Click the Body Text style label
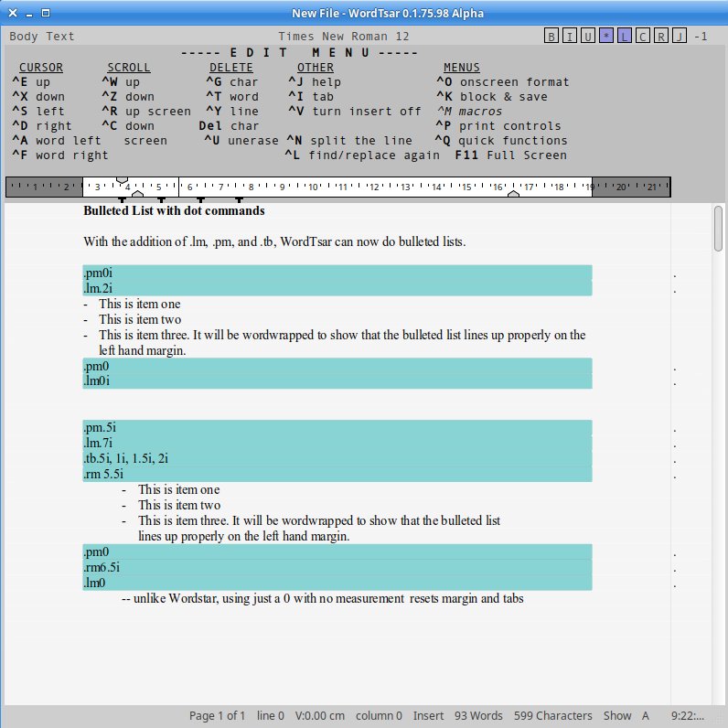Screen dimensions: 728x728 coord(42,37)
